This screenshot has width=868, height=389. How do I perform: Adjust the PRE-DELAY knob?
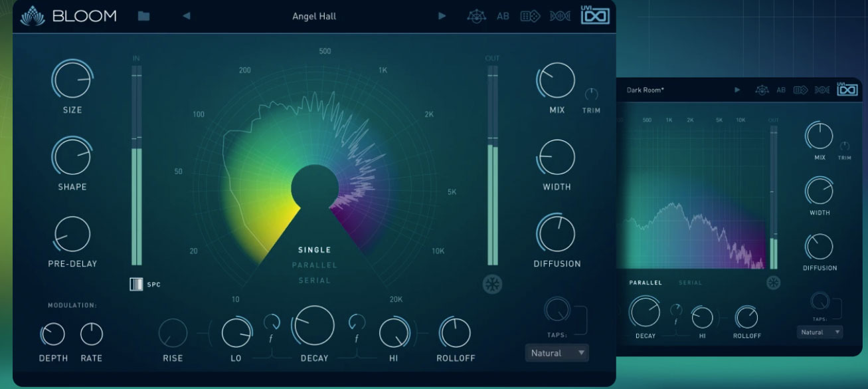[72, 234]
